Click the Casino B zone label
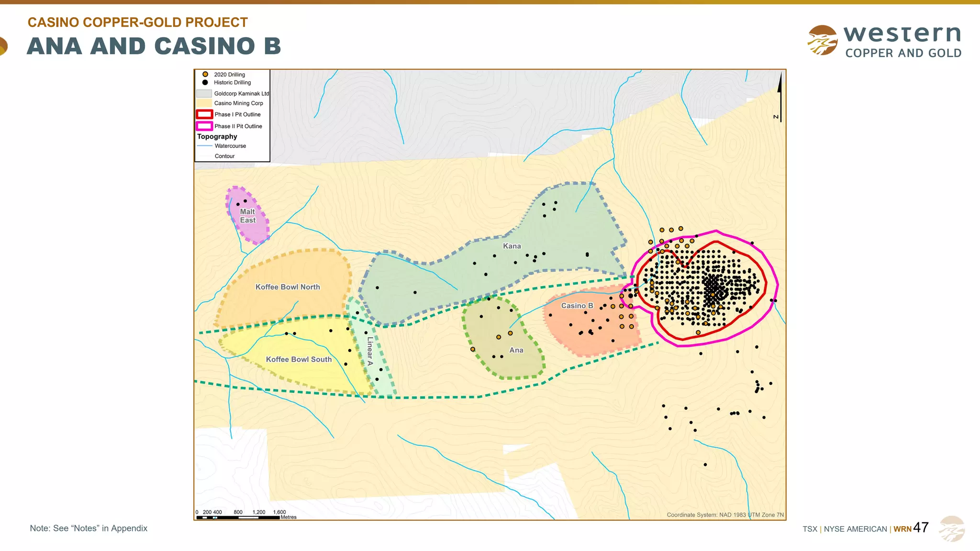 [577, 306]
